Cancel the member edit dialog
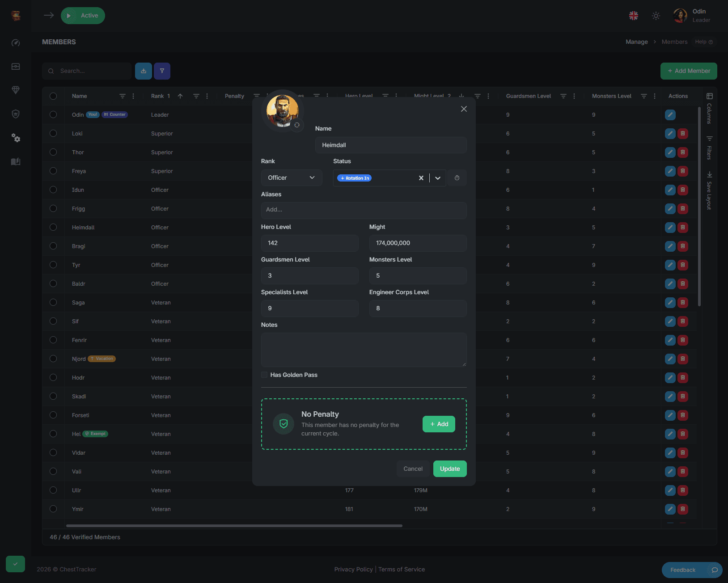This screenshot has height=583, width=728. [x=413, y=469]
